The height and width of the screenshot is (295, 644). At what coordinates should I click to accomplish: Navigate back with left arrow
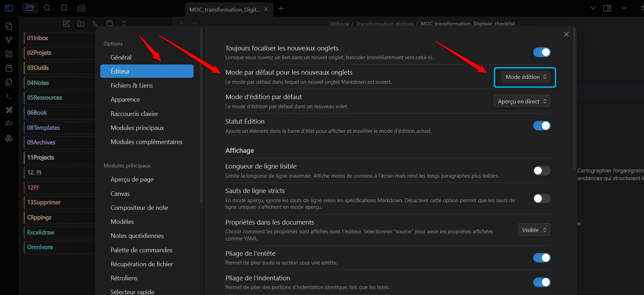click(x=182, y=23)
